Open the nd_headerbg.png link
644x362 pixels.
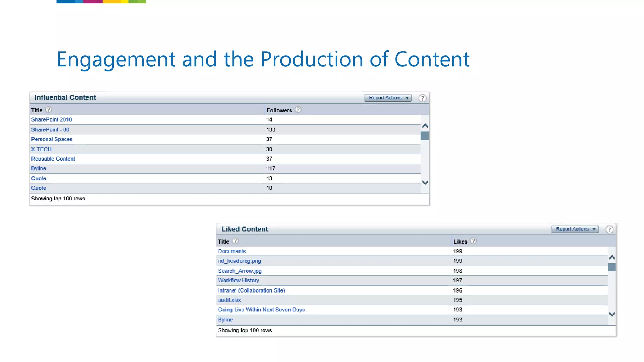239,261
